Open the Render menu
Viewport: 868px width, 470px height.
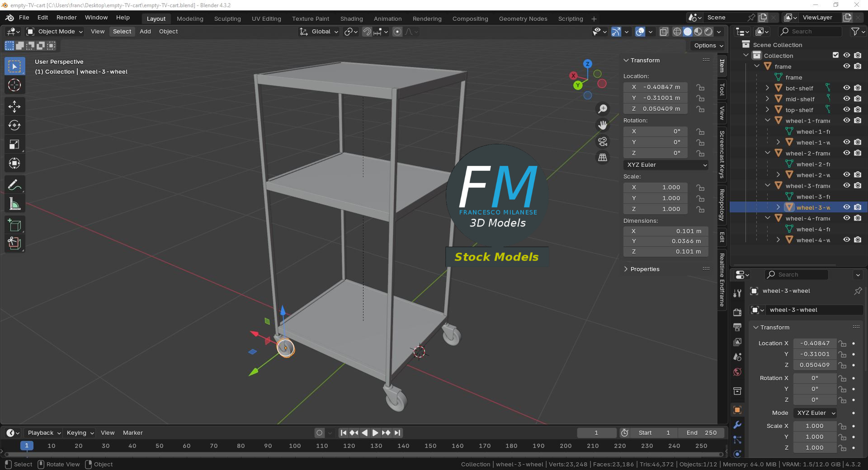point(66,18)
